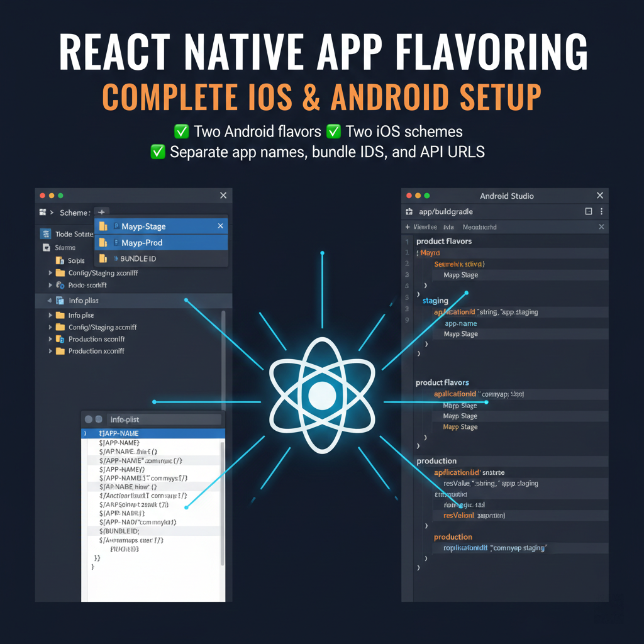Click the plus icon before Viewilee tab
The width and height of the screenshot is (644, 644).
click(408, 226)
